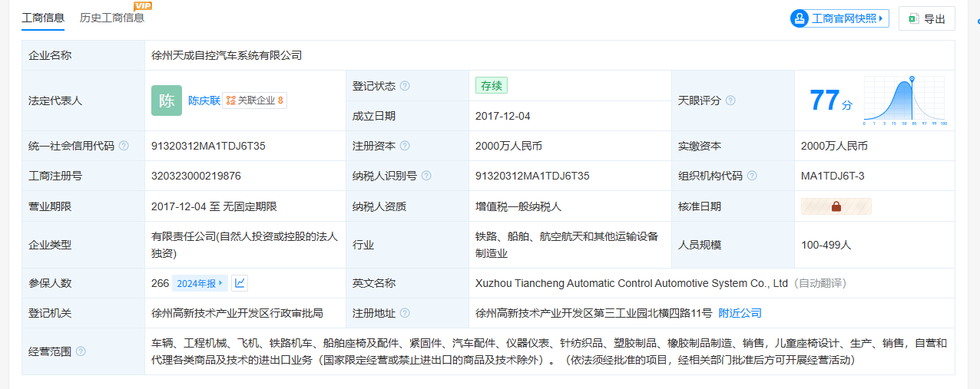Switch to 历史工商信息 tab
The image size is (980, 389).
[112, 18]
